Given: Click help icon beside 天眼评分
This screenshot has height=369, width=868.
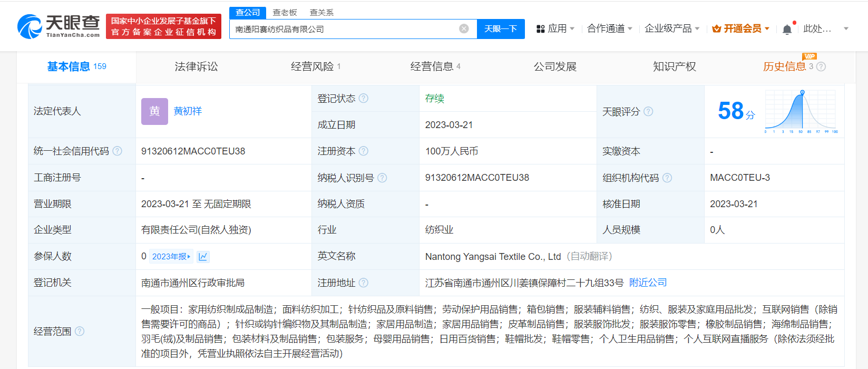Looking at the screenshot, I should (648, 111).
